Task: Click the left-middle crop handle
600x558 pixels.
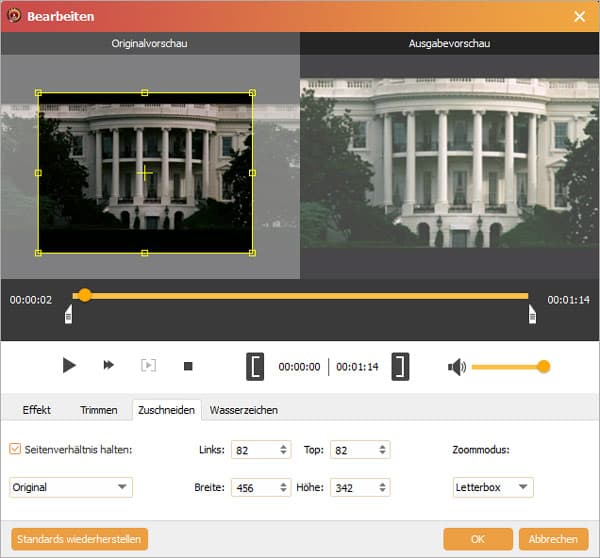Action: tap(38, 173)
